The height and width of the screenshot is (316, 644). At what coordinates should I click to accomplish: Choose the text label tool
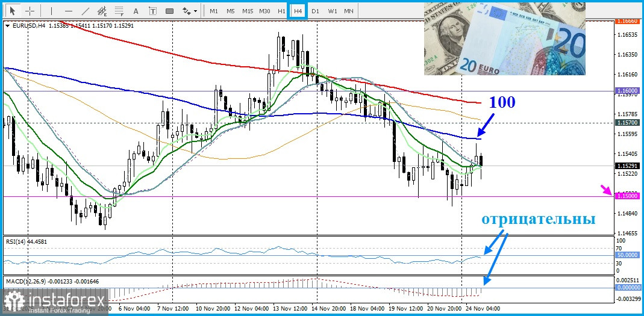[x=153, y=11]
